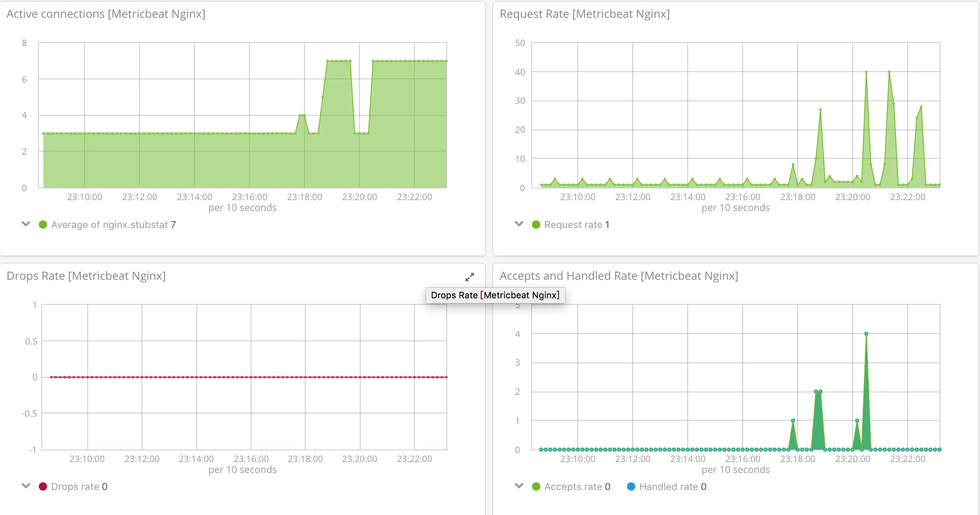Click the red dot beside Drops rate legend
980x515 pixels.
coord(43,486)
